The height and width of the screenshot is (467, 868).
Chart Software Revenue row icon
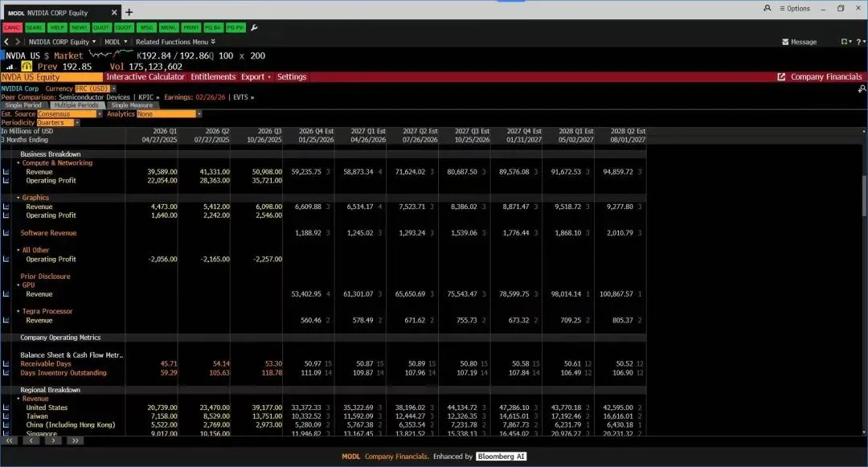tap(6, 233)
